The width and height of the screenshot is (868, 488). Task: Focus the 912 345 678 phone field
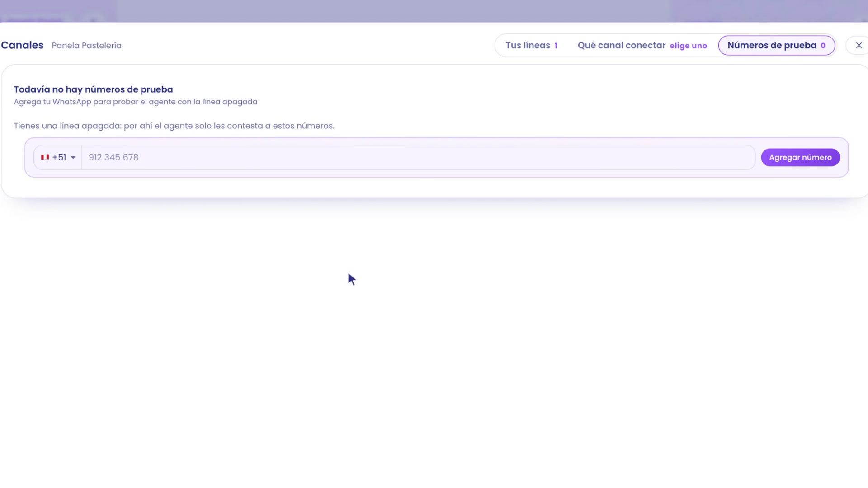point(418,157)
